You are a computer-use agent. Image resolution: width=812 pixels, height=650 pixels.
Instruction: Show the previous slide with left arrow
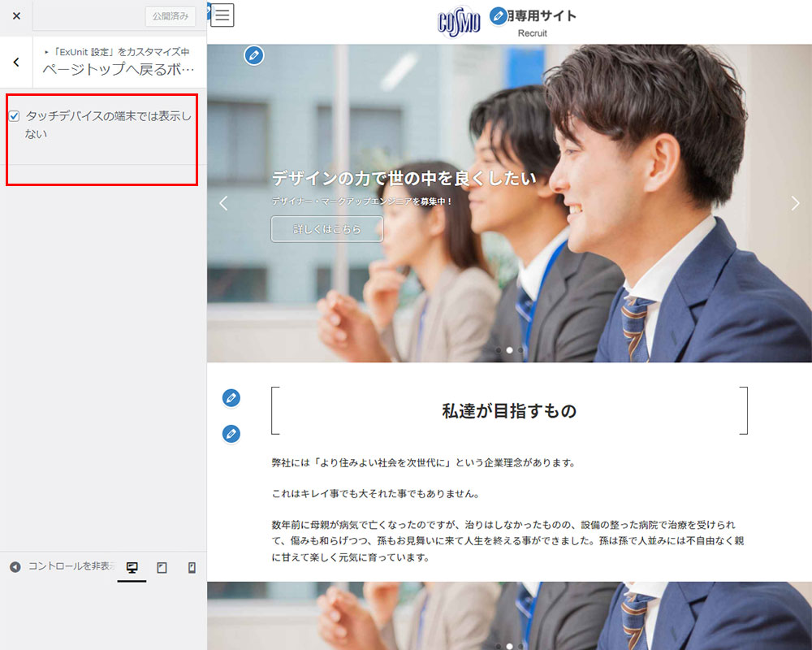[224, 204]
